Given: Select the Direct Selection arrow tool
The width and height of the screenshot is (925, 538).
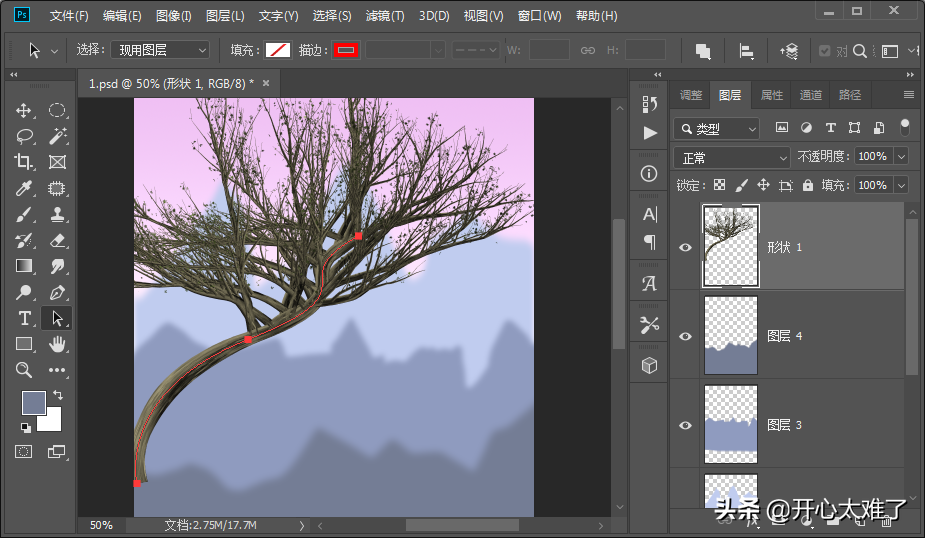Looking at the screenshot, I should pyautogui.click(x=57, y=318).
